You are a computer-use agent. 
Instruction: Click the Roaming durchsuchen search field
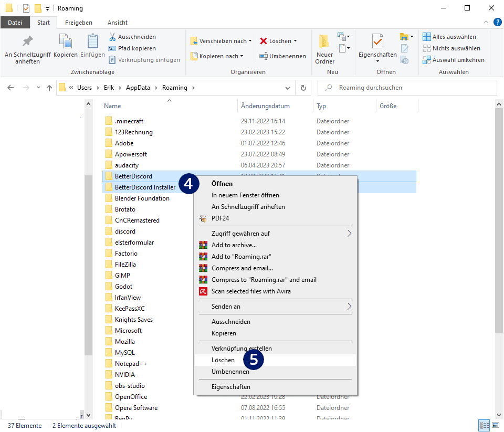pos(407,88)
